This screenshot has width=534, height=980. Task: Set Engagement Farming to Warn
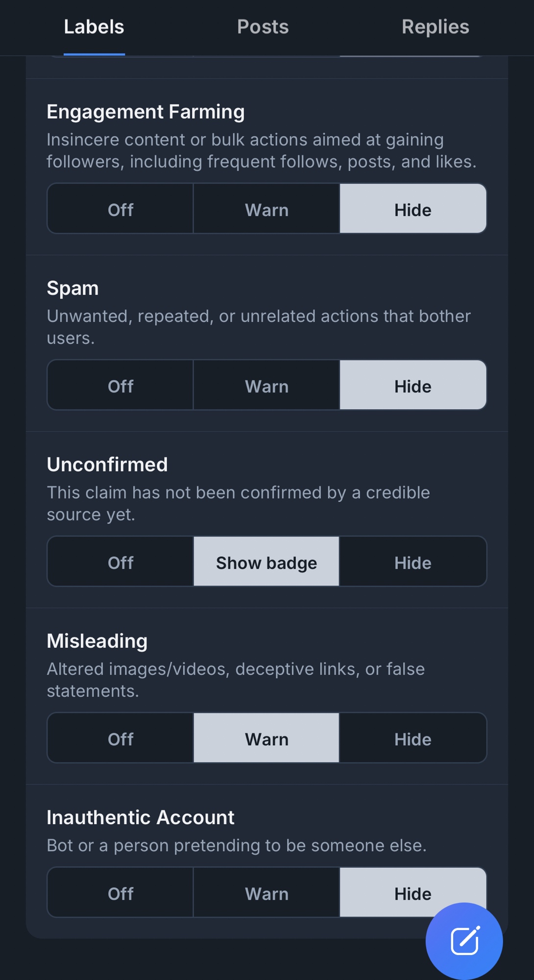pyautogui.click(x=267, y=209)
